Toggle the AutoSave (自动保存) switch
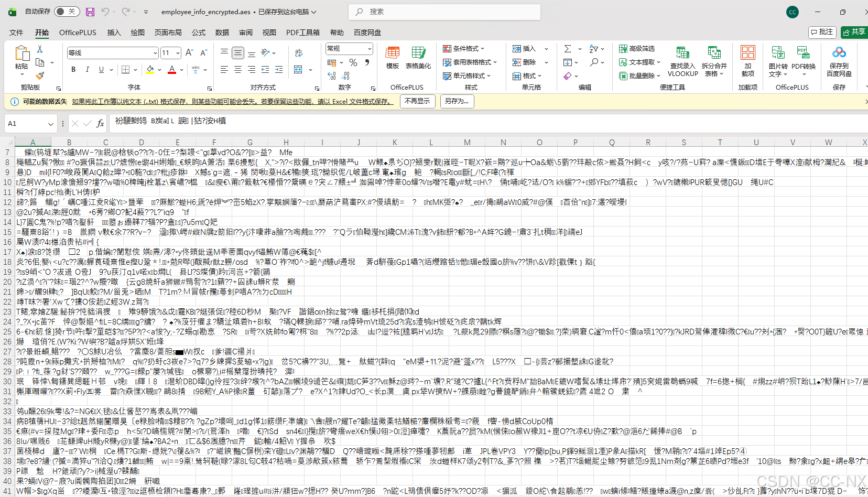The width and height of the screenshot is (868, 497). (x=67, y=12)
